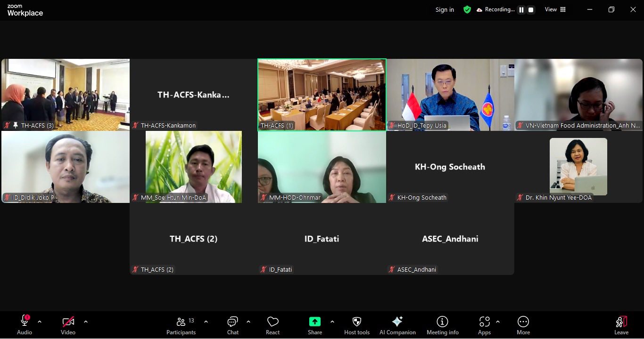Click muted mic icon on ID_Didik Joko
Screen dimensions: 644x339
click(x=8, y=197)
